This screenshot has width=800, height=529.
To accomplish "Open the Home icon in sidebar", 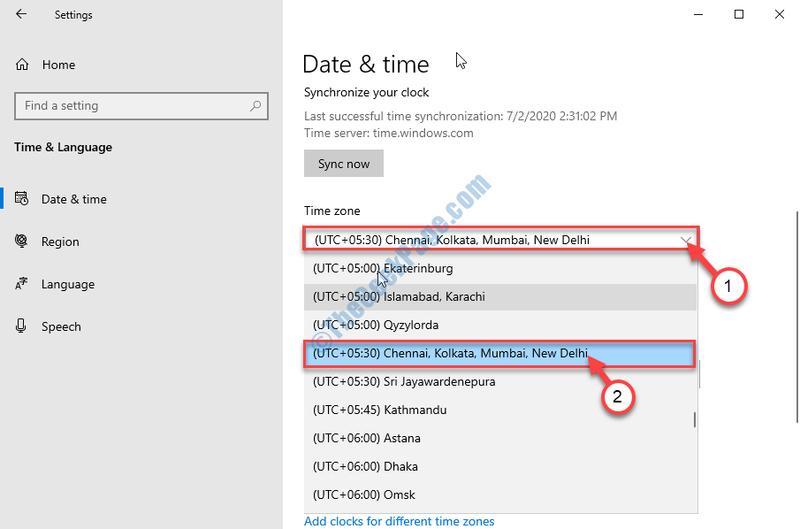I will click(22, 64).
